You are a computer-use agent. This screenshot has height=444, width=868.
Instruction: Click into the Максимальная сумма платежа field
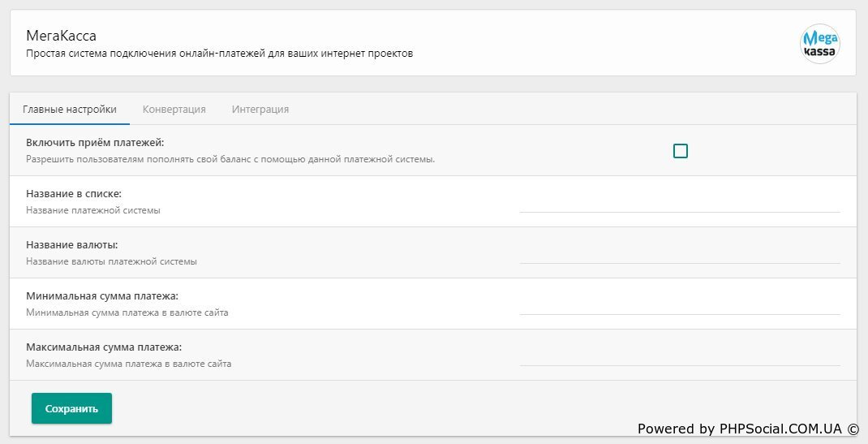[x=680, y=356]
